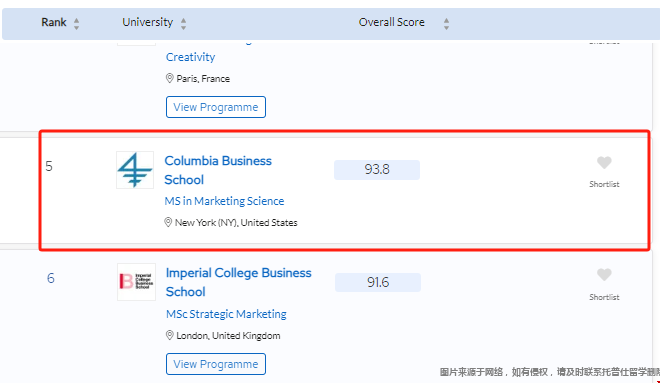This screenshot has width=660, height=383.
Task: Open the Imperial College Business School logo
Action: pyautogui.click(x=136, y=282)
